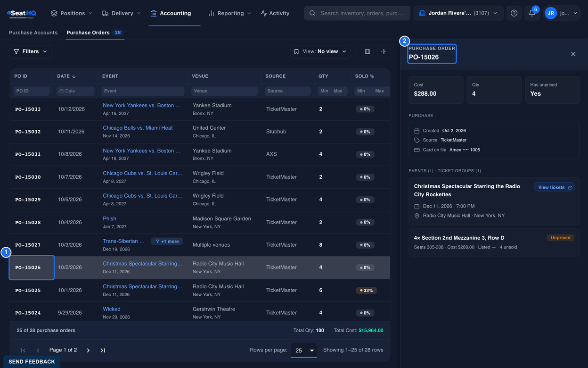588x368 pixels.
Task: Select the Purchase Orders tab
Action: [95, 33]
